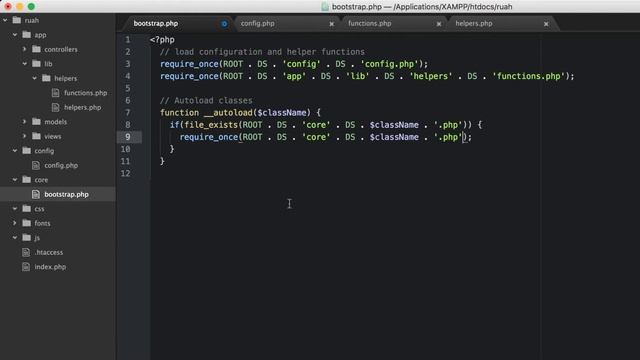640x360 pixels.
Task: Click the __autoload function name
Action: tap(228, 113)
